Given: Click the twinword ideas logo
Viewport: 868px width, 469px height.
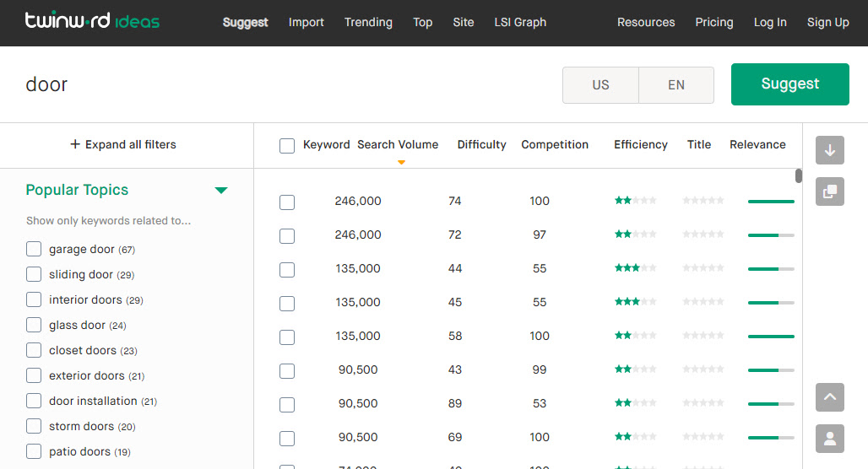Looking at the screenshot, I should click(92, 21).
